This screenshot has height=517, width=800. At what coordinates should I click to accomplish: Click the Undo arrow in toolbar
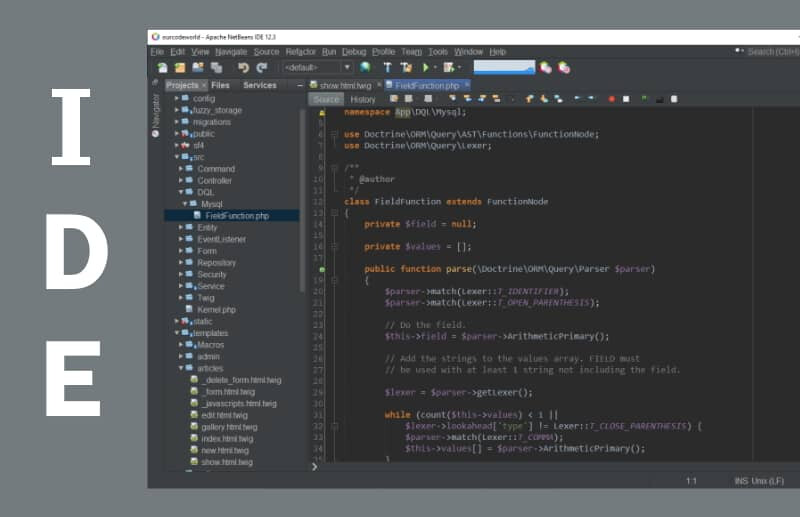(x=243, y=68)
